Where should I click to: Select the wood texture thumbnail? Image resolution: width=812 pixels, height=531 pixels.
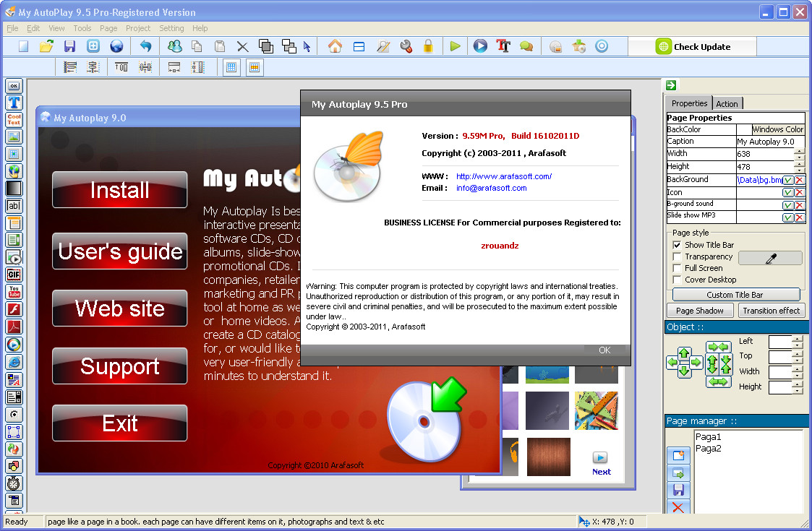[x=548, y=457]
